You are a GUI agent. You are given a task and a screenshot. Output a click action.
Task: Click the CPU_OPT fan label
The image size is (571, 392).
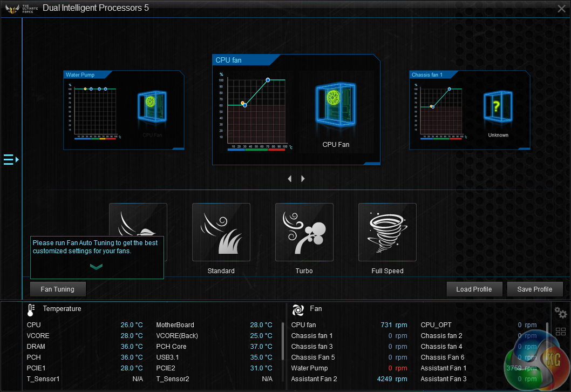[436, 325]
